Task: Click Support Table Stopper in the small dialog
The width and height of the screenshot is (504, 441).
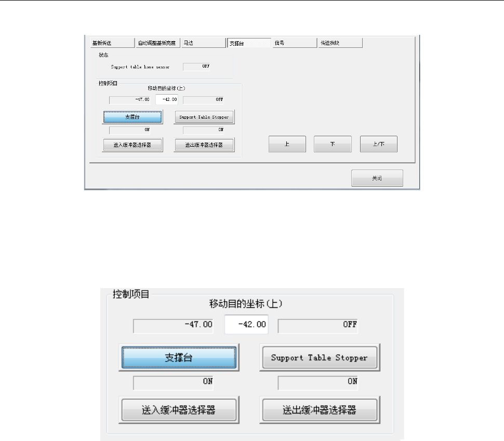Action: [x=204, y=117]
